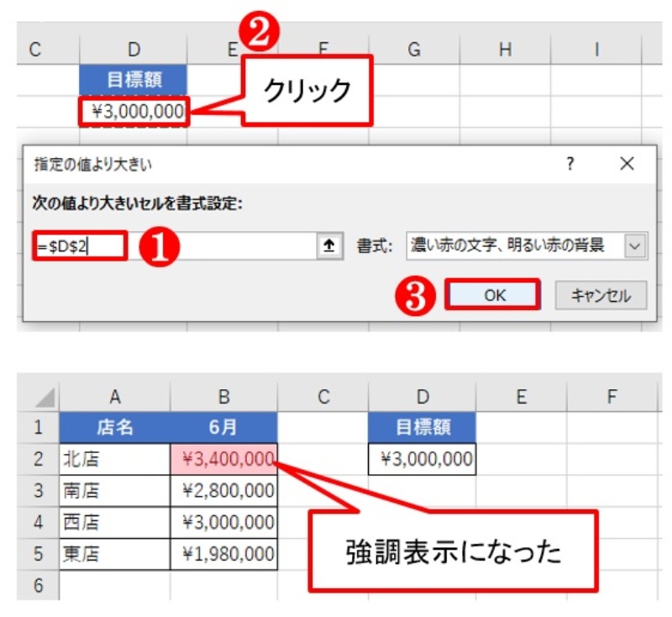Select row 2 header in lower sheet

pyautogui.click(x=38, y=459)
